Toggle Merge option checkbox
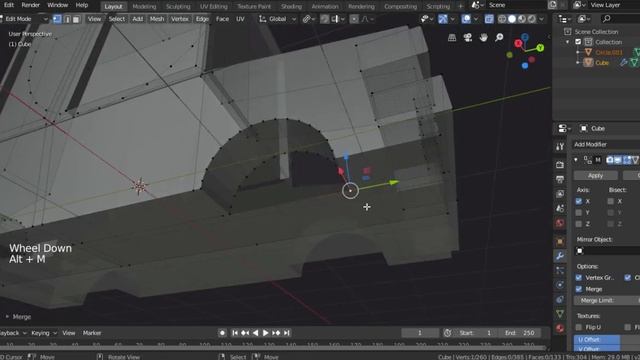This screenshot has height=360, width=640. click(x=578, y=289)
